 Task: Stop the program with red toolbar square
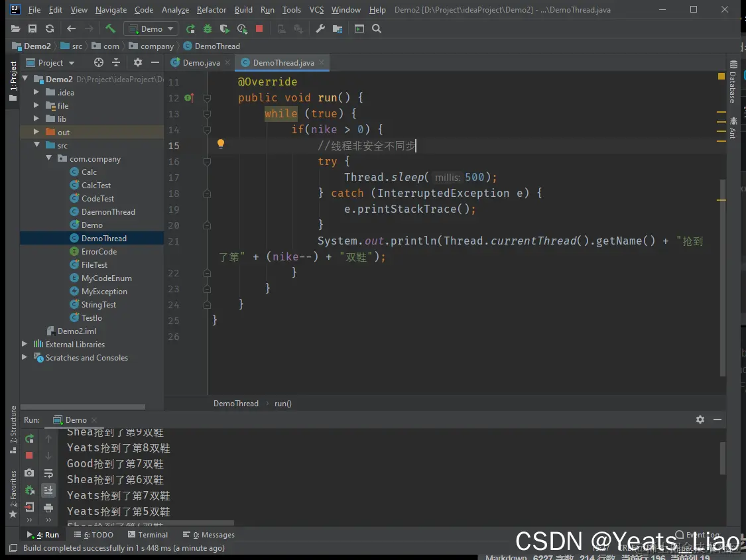point(259,29)
